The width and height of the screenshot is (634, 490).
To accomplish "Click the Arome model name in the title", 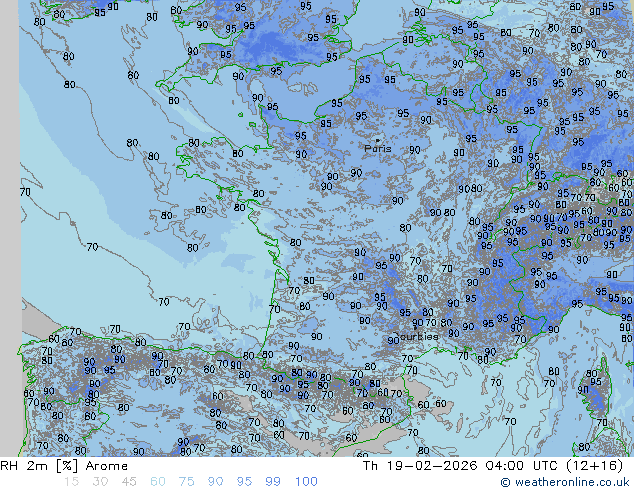I will tap(106, 466).
